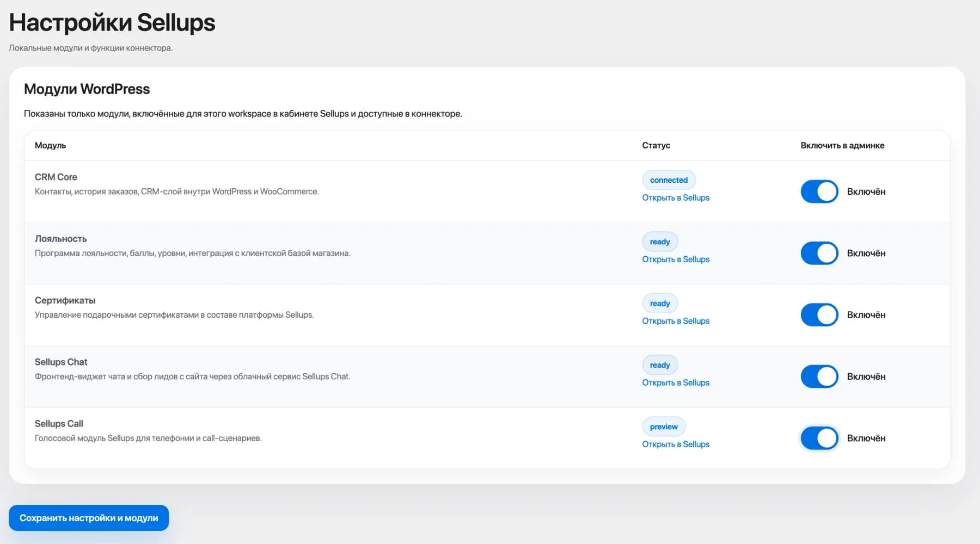Click the ready badge in Сертификаты row
Image resolution: width=980 pixels, height=544 pixels.
[660, 304]
